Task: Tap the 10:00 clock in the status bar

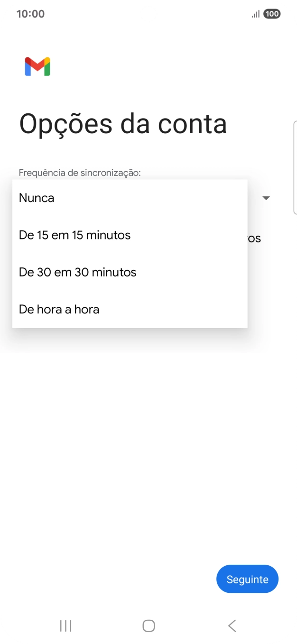Action: [31, 13]
